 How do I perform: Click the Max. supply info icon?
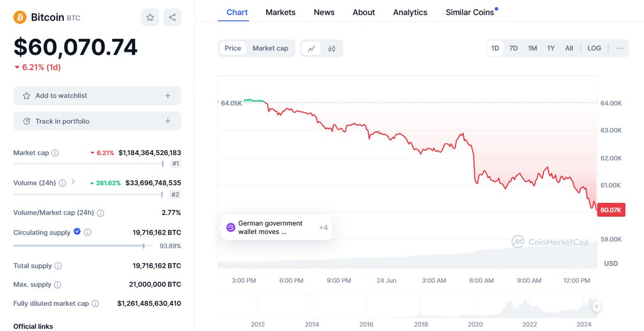click(57, 285)
